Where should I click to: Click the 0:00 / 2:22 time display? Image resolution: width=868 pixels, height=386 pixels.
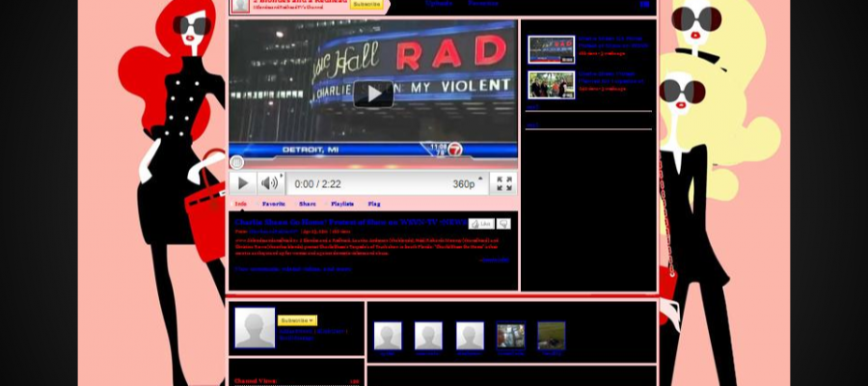(x=317, y=184)
